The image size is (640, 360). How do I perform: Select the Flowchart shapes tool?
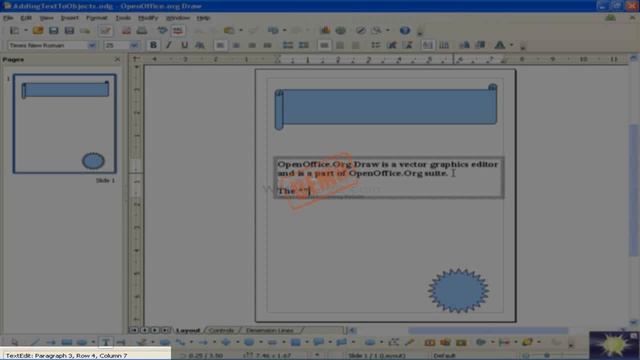(x=296, y=342)
